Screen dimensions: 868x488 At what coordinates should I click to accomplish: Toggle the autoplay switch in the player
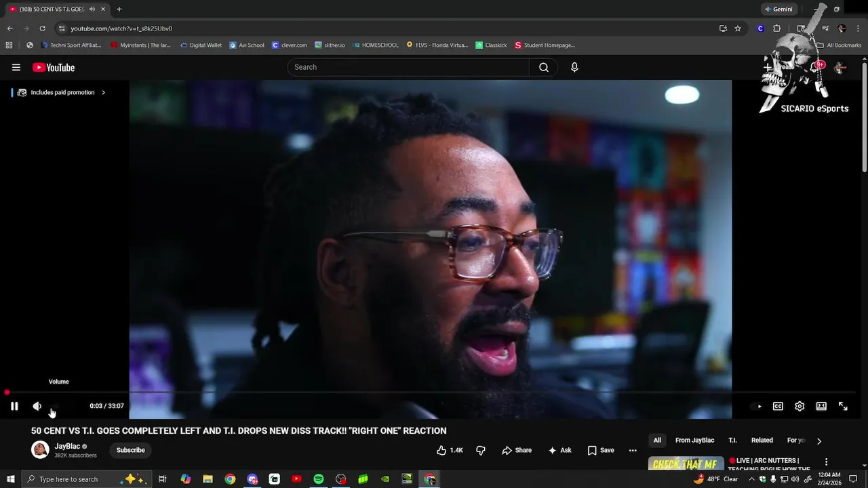(756, 406)
